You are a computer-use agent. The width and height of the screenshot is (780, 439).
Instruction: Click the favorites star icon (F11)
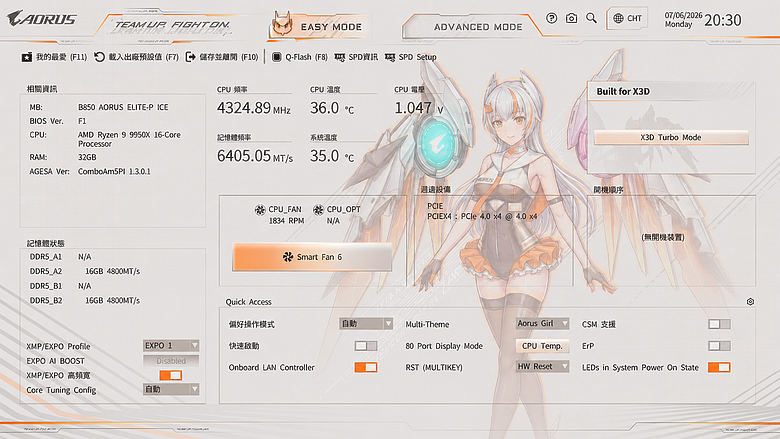coord(26,57)
